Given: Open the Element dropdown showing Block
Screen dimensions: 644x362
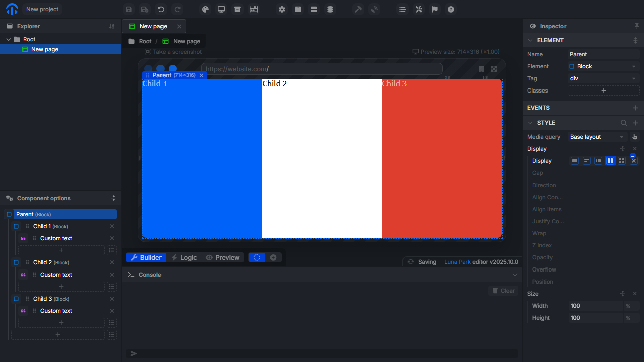Looking at the screenshot, I should tap(603, 66).
